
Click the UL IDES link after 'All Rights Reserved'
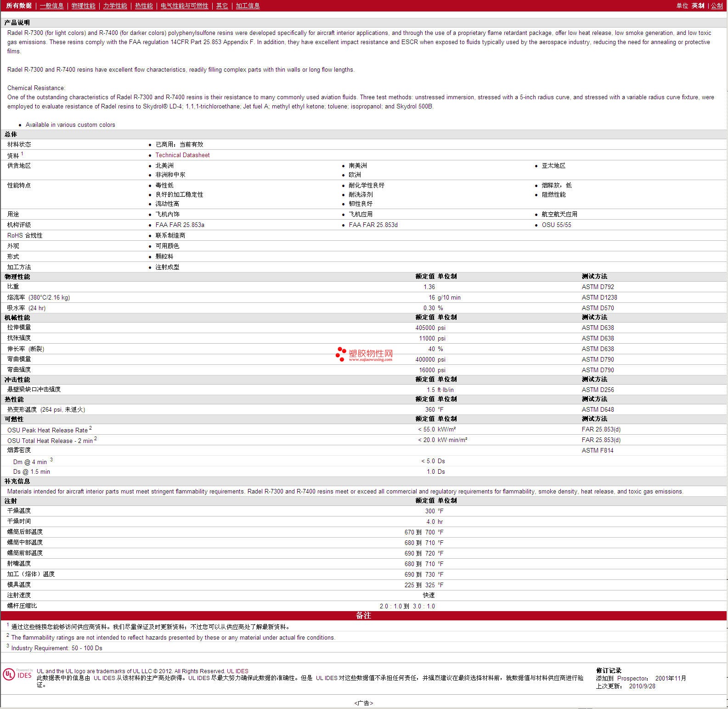237,671
